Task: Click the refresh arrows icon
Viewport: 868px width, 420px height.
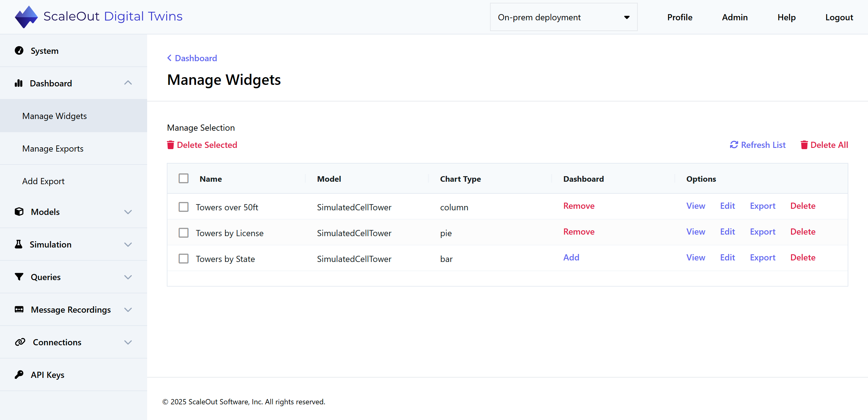Action: coord(733,145)
